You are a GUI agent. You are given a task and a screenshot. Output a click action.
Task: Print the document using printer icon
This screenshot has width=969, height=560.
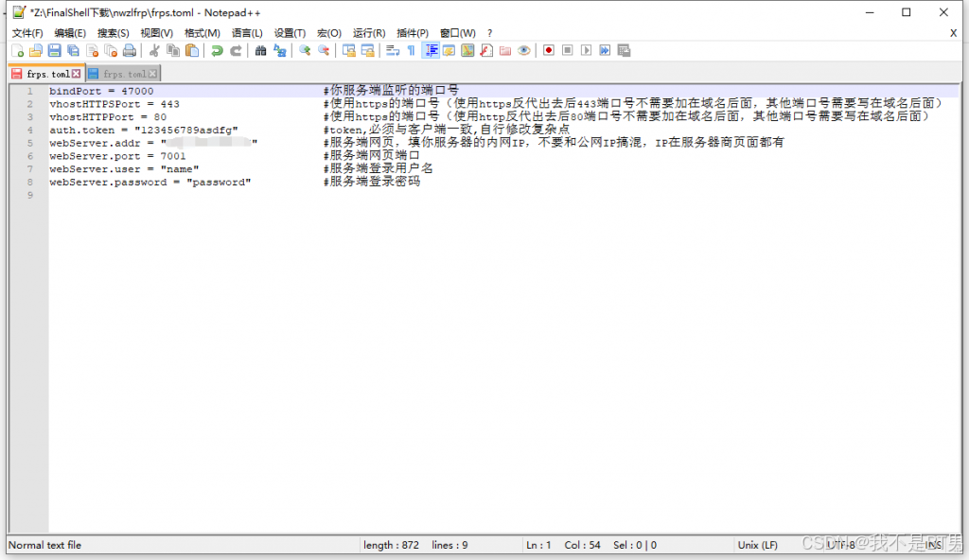(129, 51)
